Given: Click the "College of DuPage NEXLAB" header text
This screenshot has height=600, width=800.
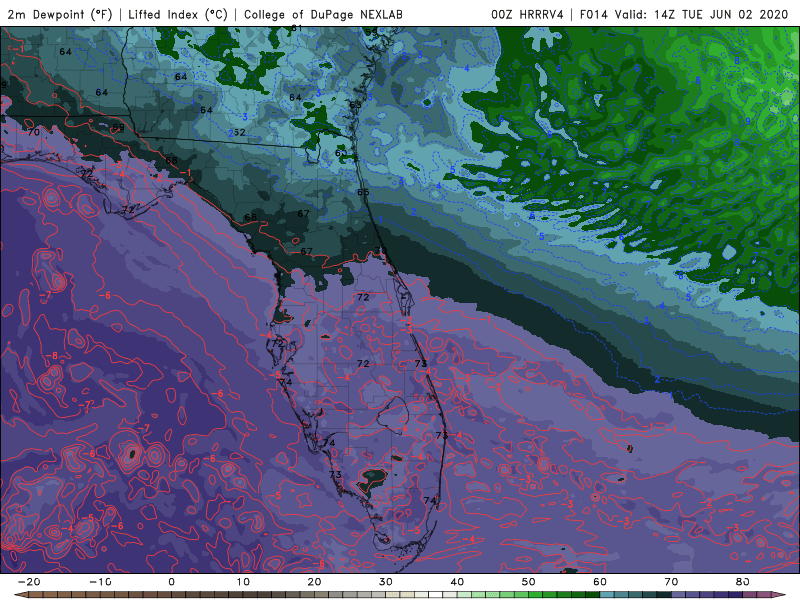Looking at the screenshot, I should click(323, 14).
